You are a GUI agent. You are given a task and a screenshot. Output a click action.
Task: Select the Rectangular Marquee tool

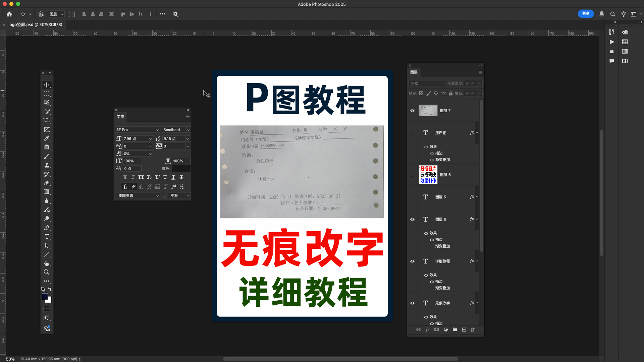point(47,94)
